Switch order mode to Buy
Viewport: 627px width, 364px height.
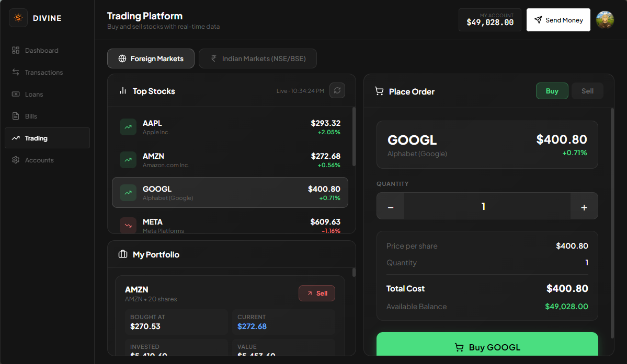click(x=552, y=91)
